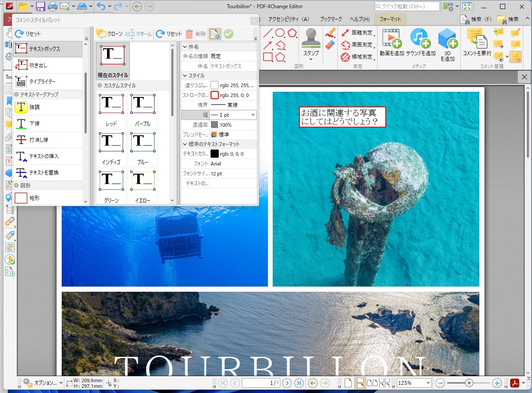Select the ブルー custom style thumbnail
Image resolution: width=532 pixels, height=393 pixels.
(142, 148)
